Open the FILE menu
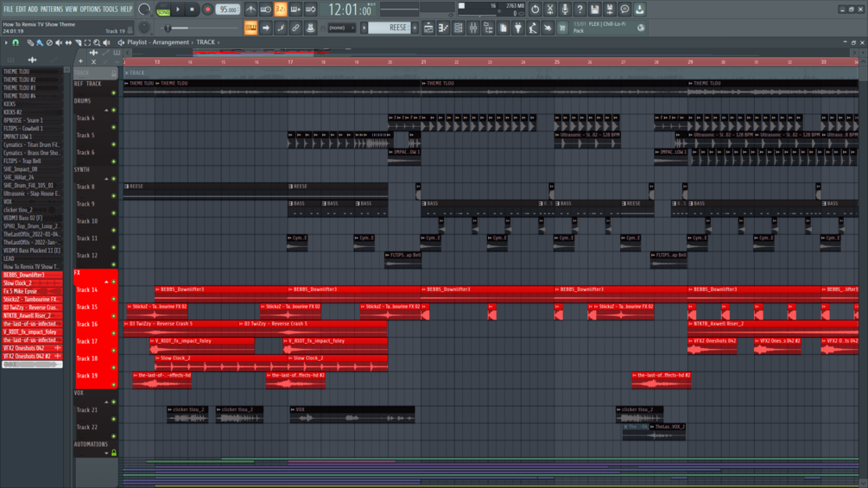 point(9,10)
